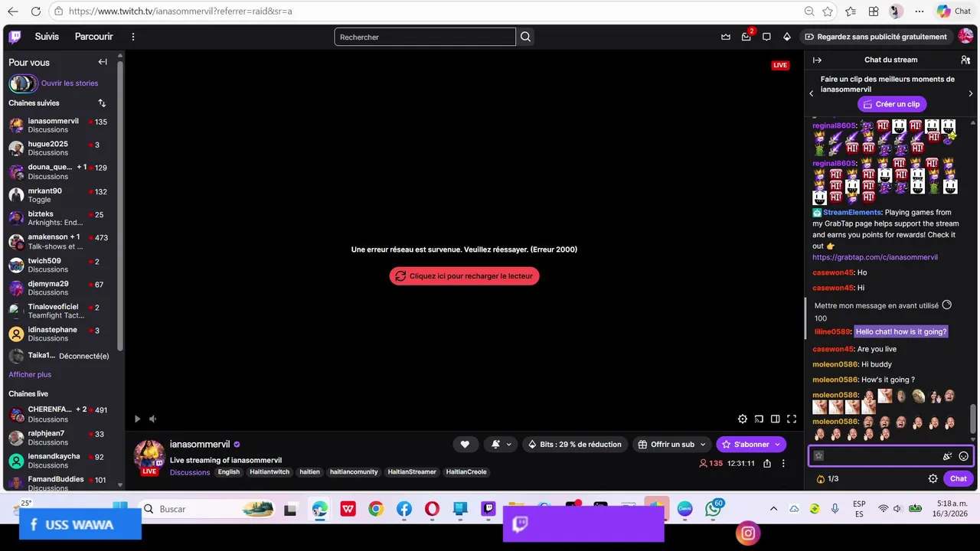Image resolution: width=980 pixels, height=551 pixels.
Task: Open the Suivis tab
Action: click(47, 37)
